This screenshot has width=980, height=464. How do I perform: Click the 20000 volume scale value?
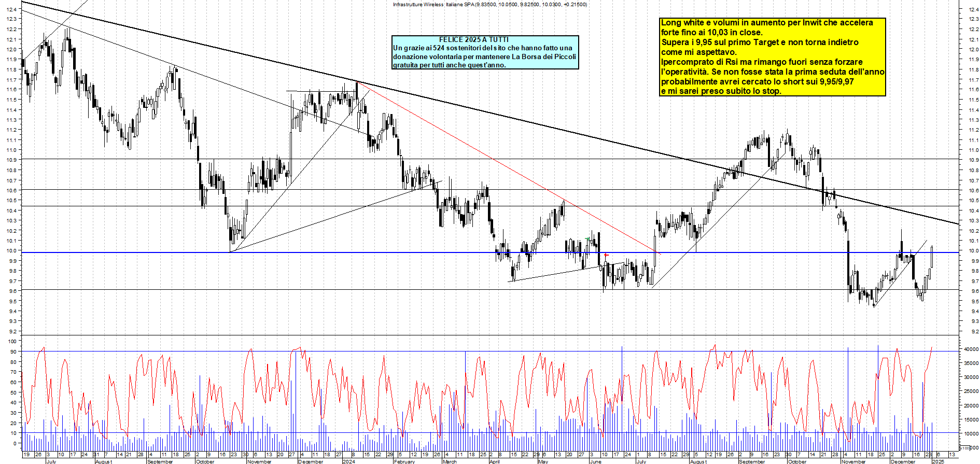(x=971, y=405)
